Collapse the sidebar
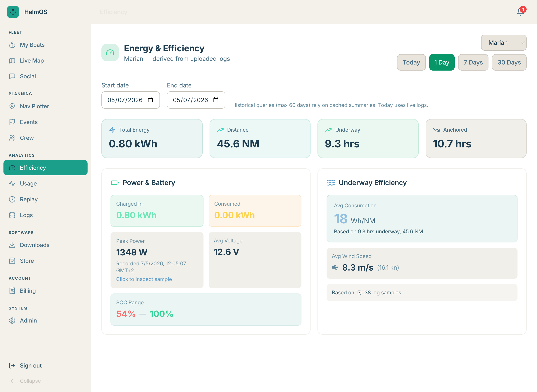This screenshot has height=392, width=537. pos(45,381)
